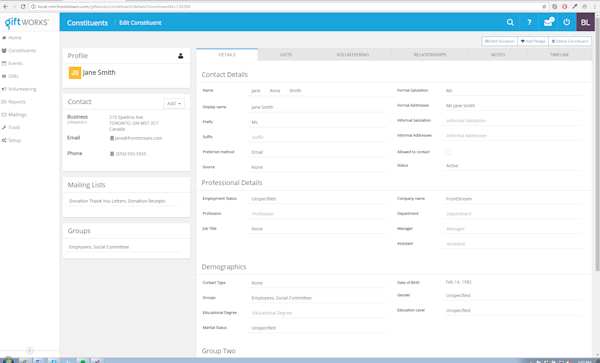Go to Home in the sidebar
The width and height of the screenshot is (600, 363).
tap(15, 38)
